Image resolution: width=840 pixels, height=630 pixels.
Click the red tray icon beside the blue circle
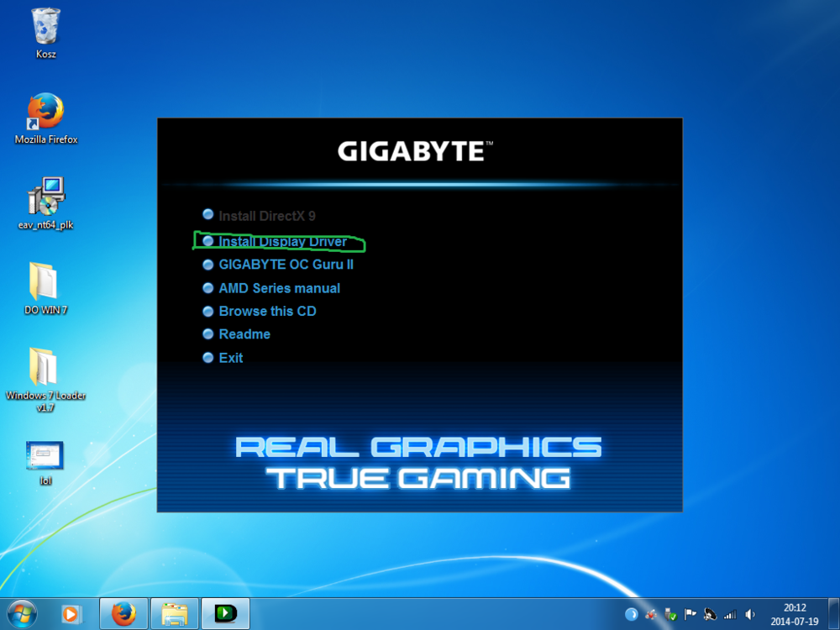click(x=651, y=614)
